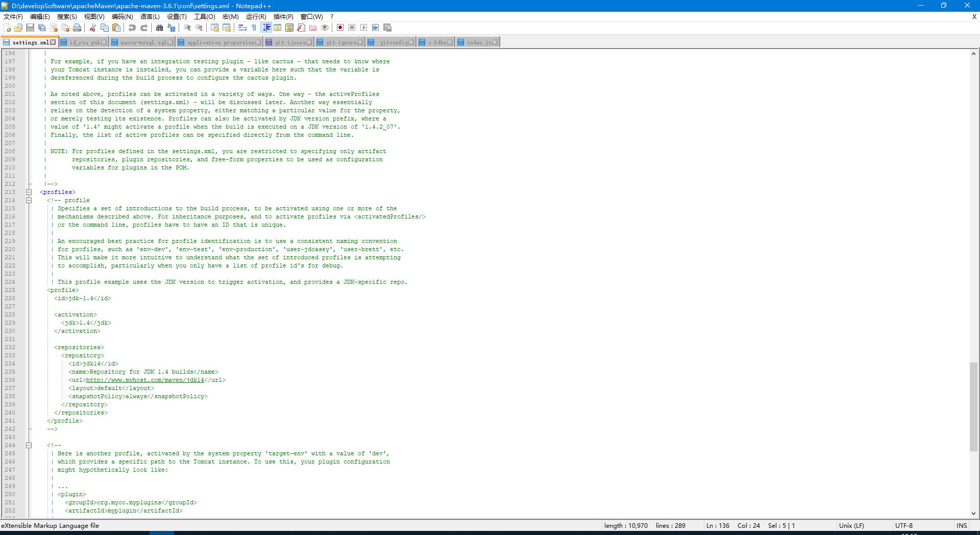This screenshot has width=980, height=535.
Task: Close the c.kdbx tab
Action: pyautogui.click(x=450, y=42)
